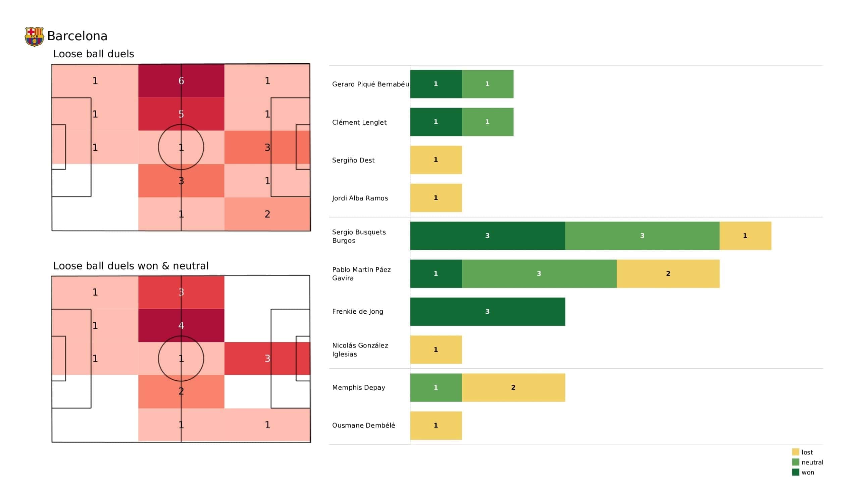Screen dimensions: 859x504
Task: Click Sergio Busquets' lost segment
Action: tap(745, 236)
